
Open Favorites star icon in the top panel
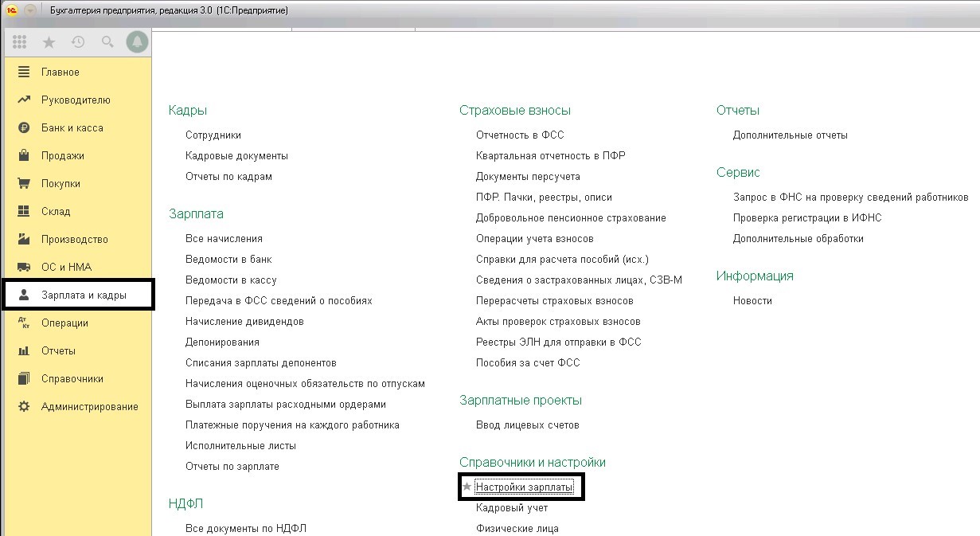coord(49,42)
